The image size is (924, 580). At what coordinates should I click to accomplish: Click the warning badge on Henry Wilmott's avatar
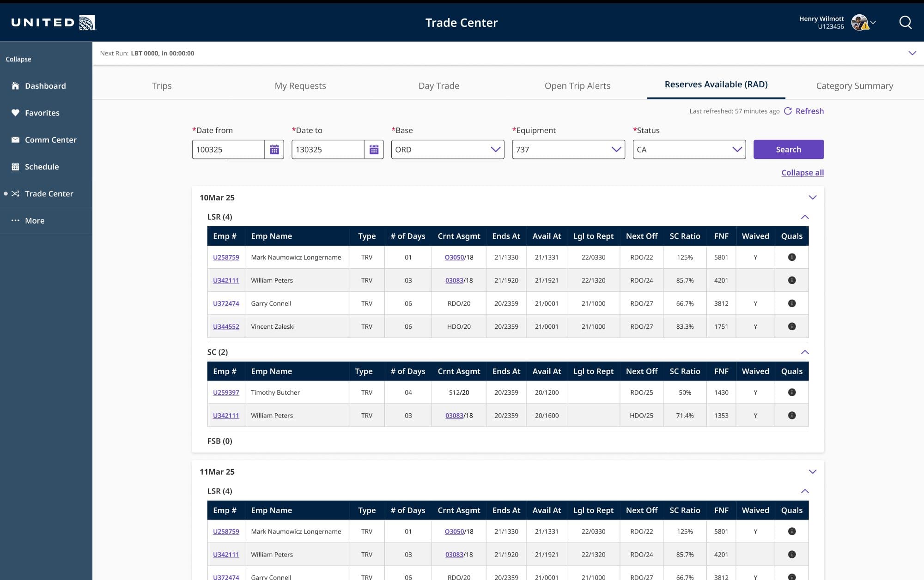pos(865,27)
